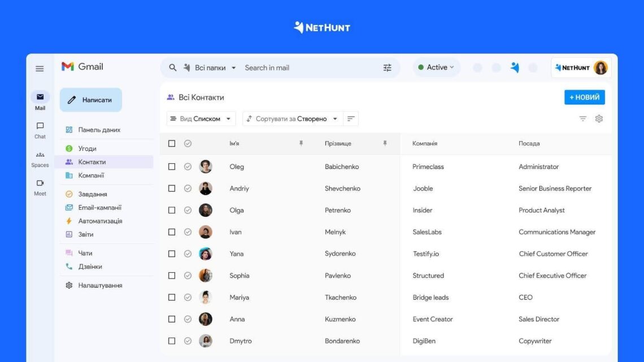Open Meet from the left rail
Screen dimensions: 644x362
click(40, 187)
